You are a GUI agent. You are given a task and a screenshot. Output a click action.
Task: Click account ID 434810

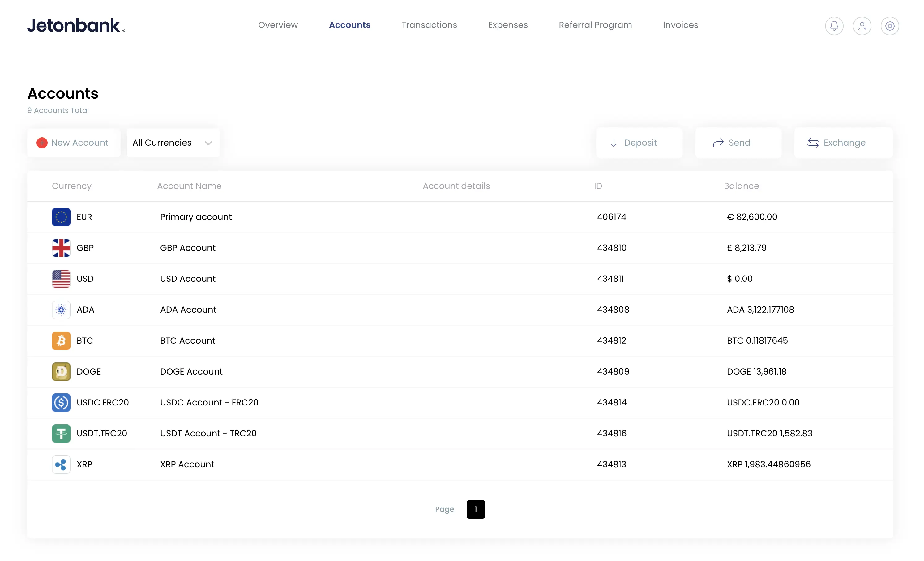[x=612, y=248]
